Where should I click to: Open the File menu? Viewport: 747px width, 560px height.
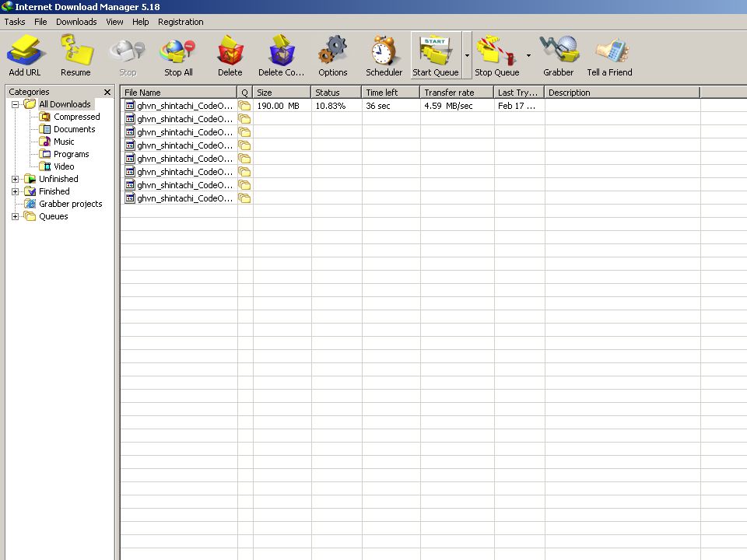[x=40, y=22]
